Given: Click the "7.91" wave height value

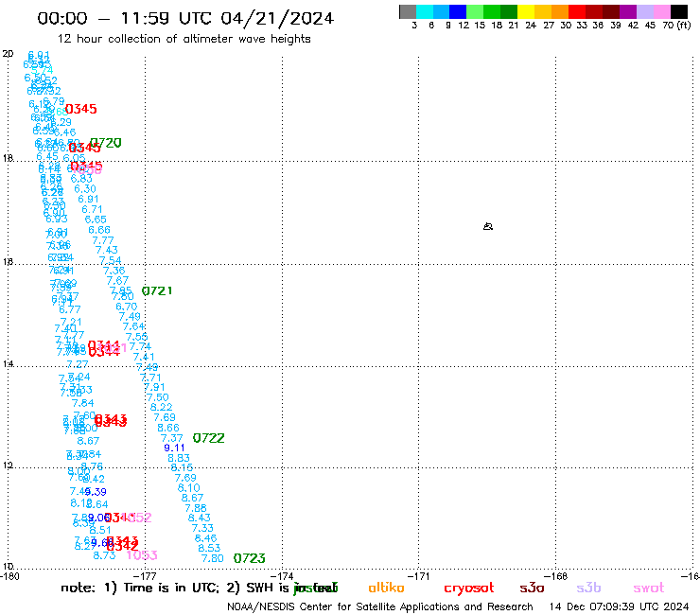Looking at the screenshot, I should pos(154,387).
